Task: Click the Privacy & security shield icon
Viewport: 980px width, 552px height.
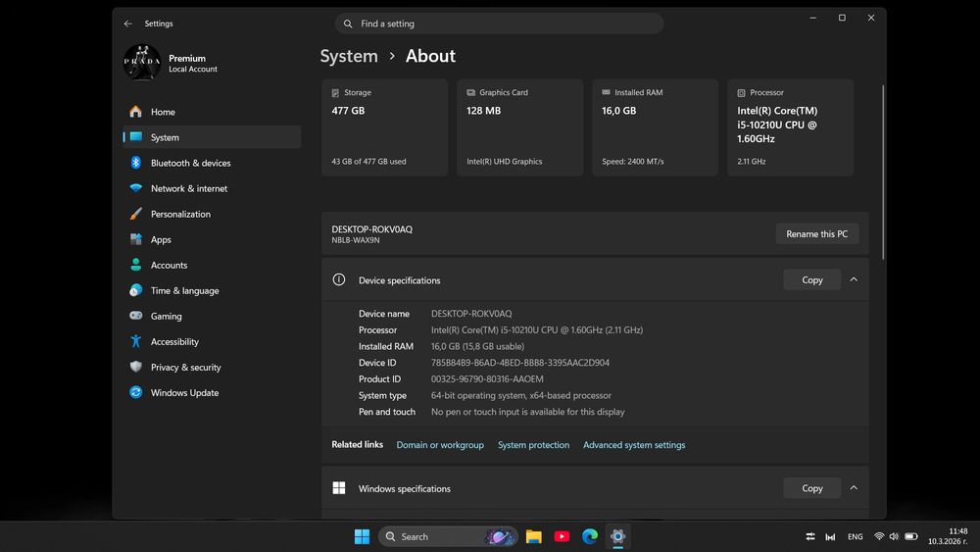Action: click(135, 367)
